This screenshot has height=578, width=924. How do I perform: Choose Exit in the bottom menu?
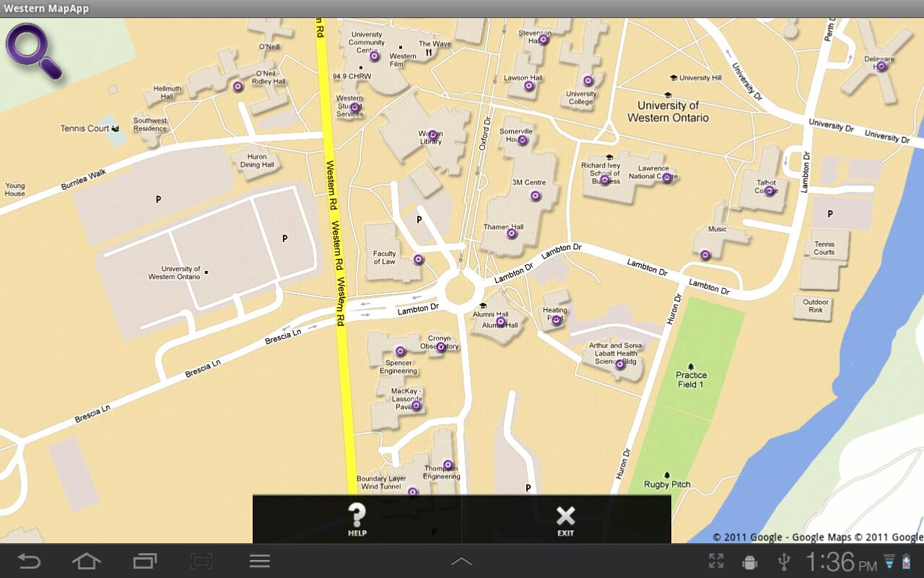coord(566,520)
